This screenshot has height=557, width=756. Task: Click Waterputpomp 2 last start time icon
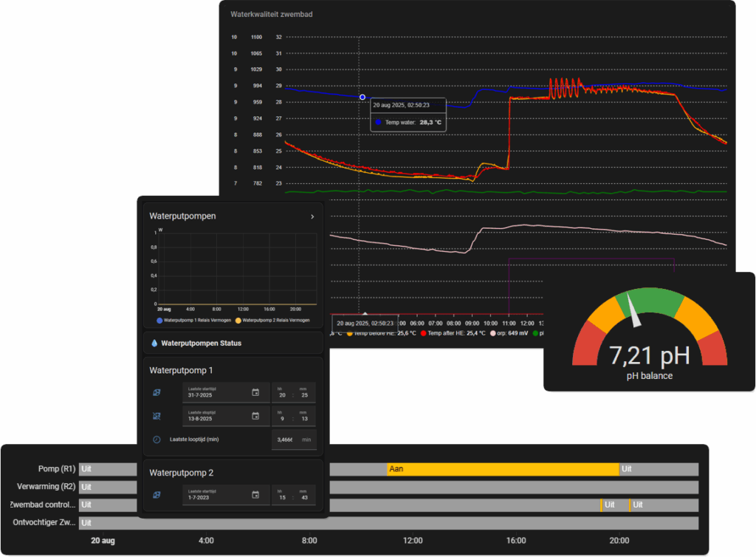pos(157,494)
